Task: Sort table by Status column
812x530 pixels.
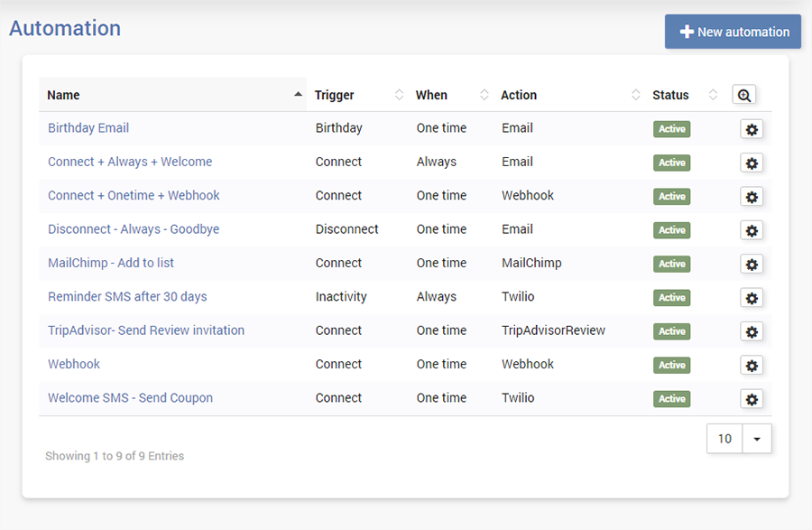Action: click(x=670, y=95)
